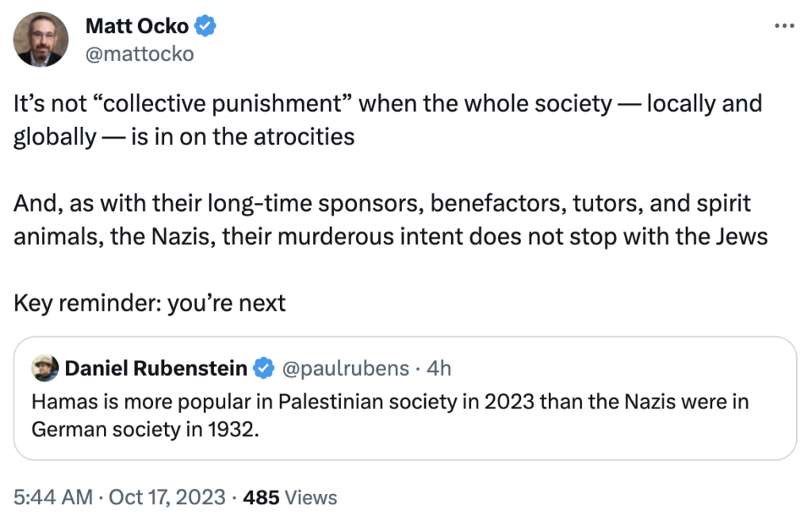Click the 485 view count number
The image size is (812, 521).
[x=261, y=497]
